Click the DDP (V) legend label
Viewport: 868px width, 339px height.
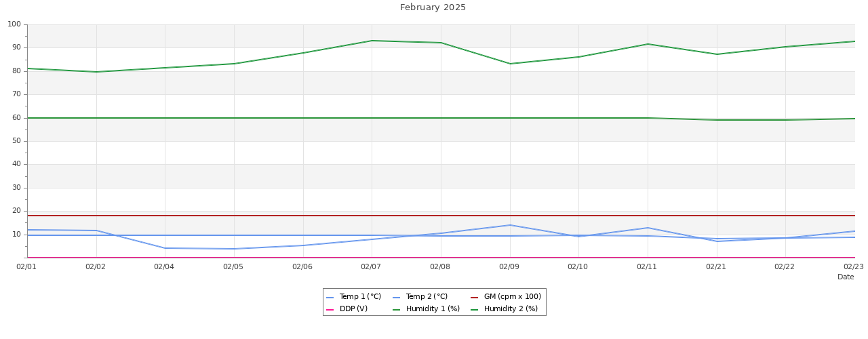(353, 309)
